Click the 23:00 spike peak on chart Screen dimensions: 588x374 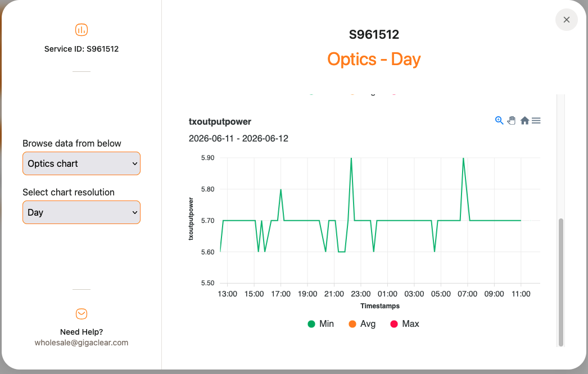pyautogui.click(x=351, y=158)
